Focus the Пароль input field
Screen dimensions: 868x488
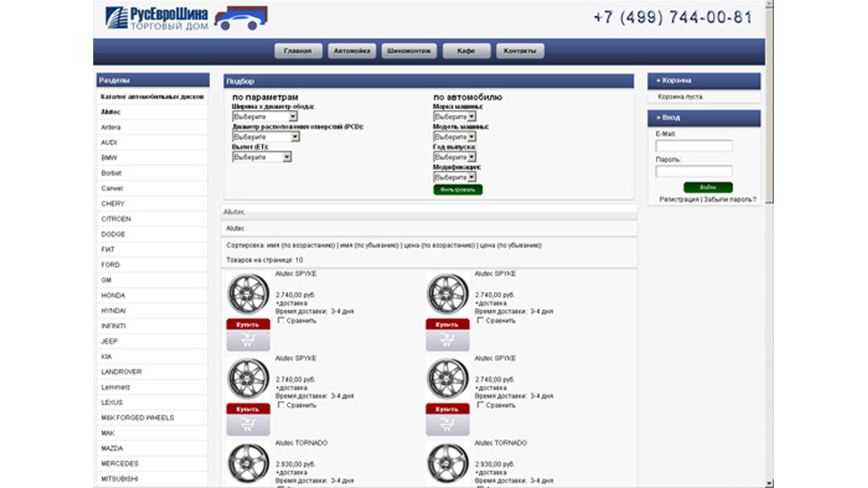tap(694, 171)
